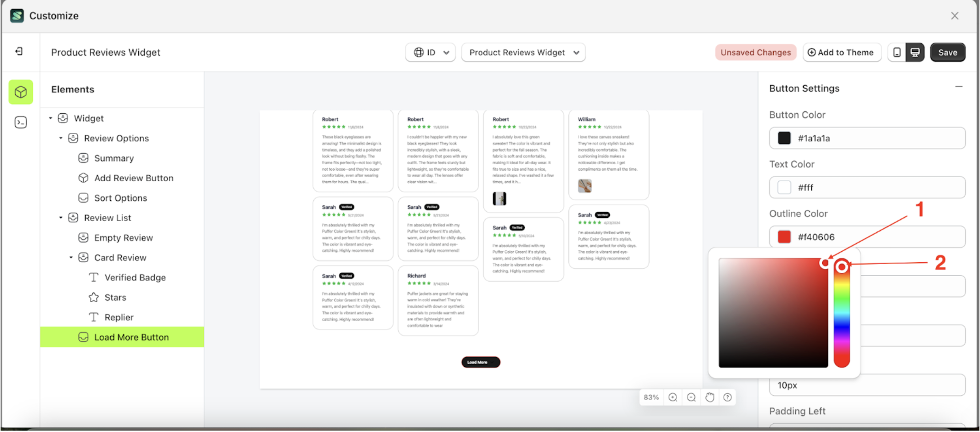Open the custom code terminal panel
Viewport: 980px width, 432px height.
tap(20, 122)
